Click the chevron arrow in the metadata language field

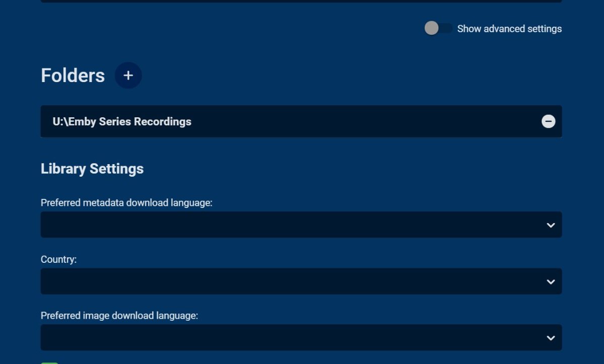tap(551, 225)
